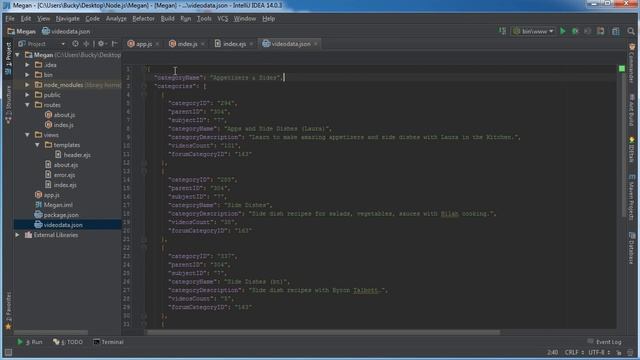Collapse the views folder
640x360 pixels.
pyautogui.click(x=27, y=135)
